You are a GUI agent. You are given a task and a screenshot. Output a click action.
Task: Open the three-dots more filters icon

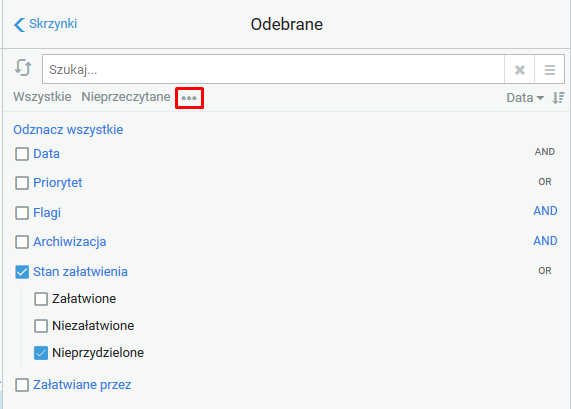tap(189, 98)
